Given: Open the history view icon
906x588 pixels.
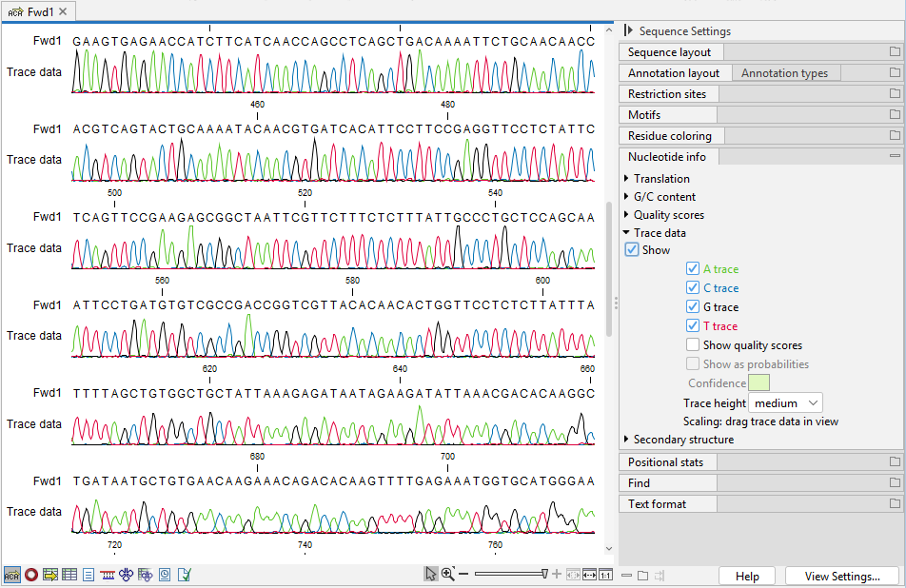Looking at the screenshot, I should tap(165, 575).
